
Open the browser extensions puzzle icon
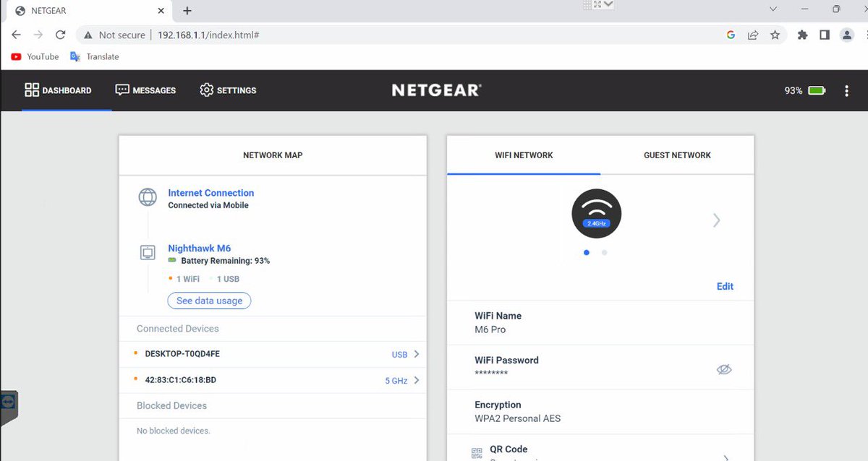coord(802,35)
